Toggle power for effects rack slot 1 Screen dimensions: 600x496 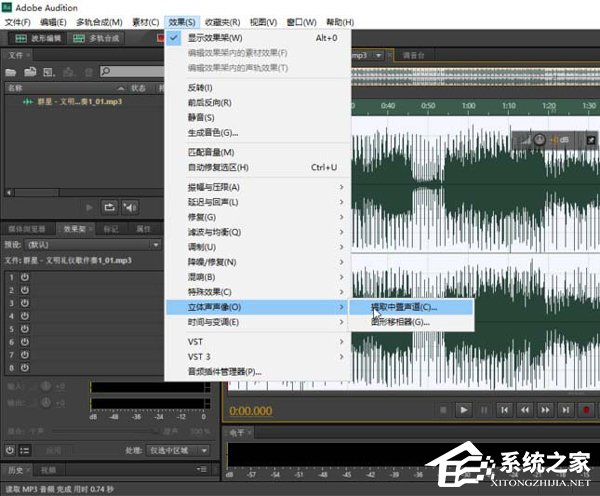pyautogui.click(x=24, y=276)
